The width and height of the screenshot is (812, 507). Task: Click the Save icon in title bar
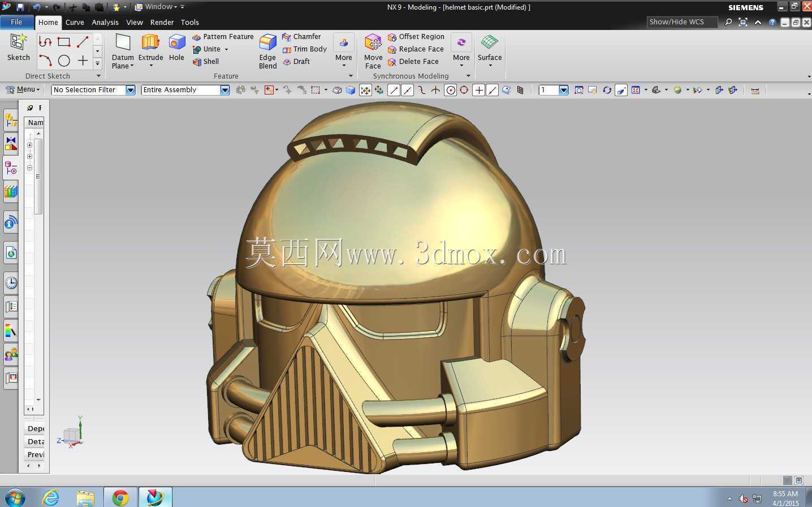tap(20, 7)
